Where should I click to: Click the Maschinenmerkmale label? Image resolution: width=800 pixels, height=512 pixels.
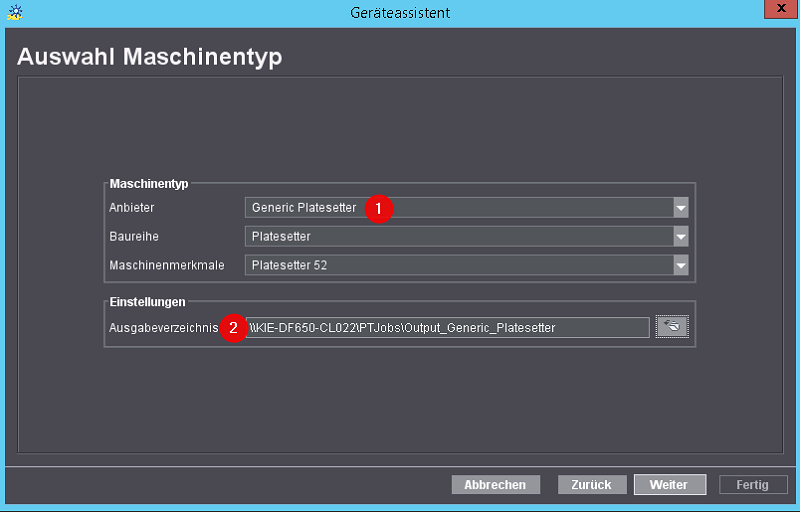point(167,266)
